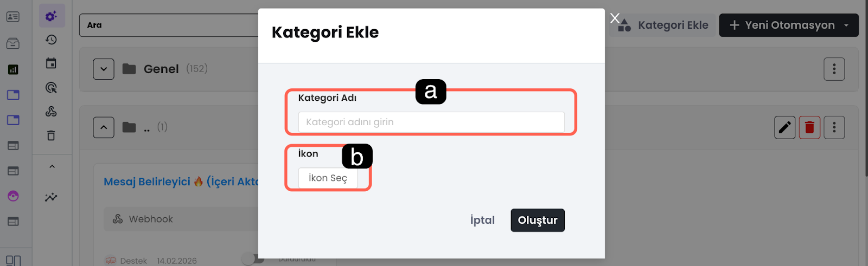Click the trash bin icon in sidebar
This screenshot has width=868, height=266.
pyautogui.click(x=51, y=135)
